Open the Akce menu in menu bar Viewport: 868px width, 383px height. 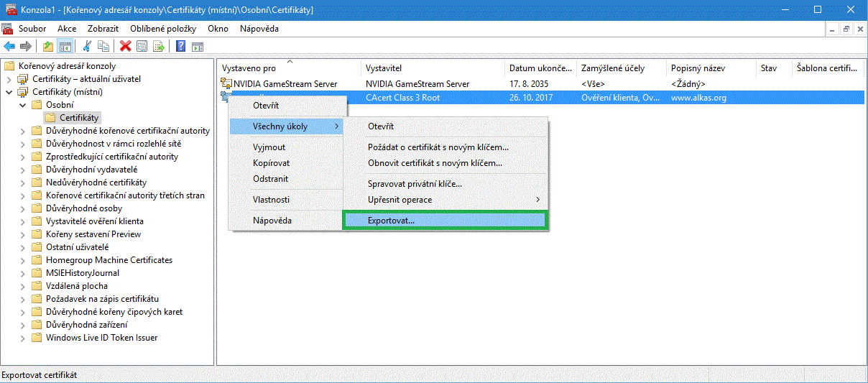pos(67,29)
